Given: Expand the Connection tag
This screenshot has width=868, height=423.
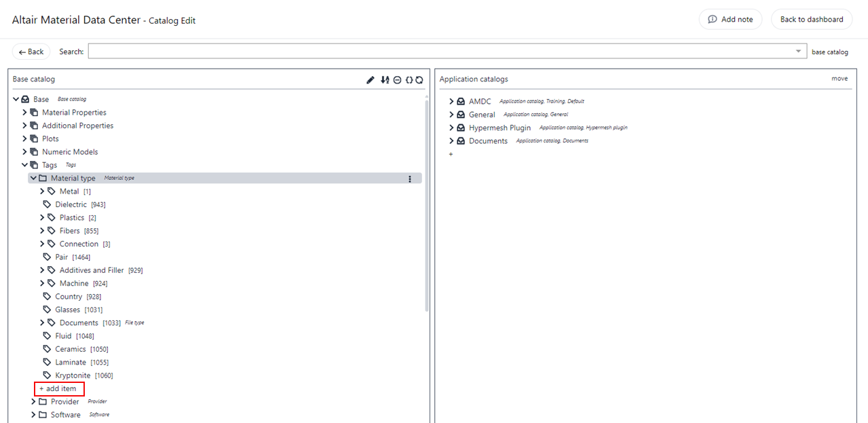Looking at the screenshot, I should click(42, 244).
